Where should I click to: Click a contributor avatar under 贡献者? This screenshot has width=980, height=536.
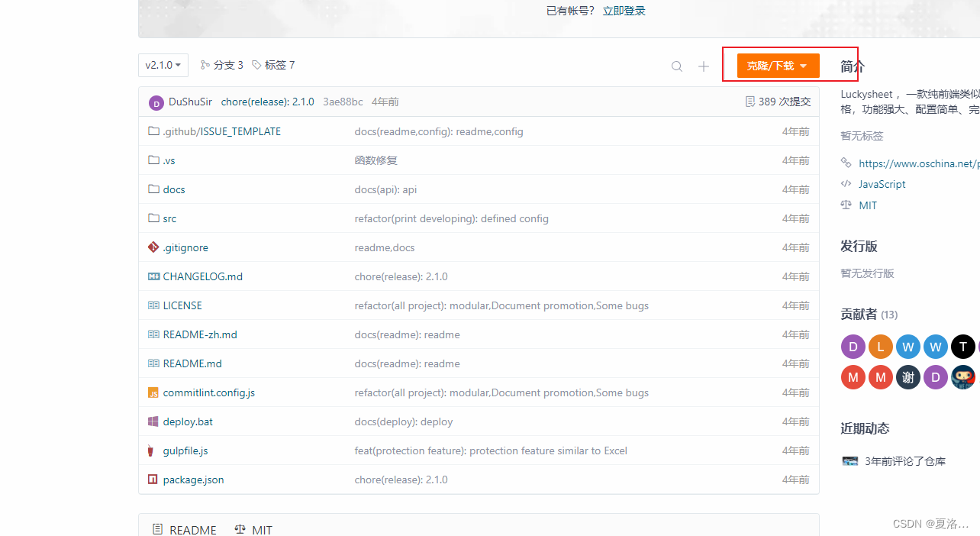click(x=853, y=347)
